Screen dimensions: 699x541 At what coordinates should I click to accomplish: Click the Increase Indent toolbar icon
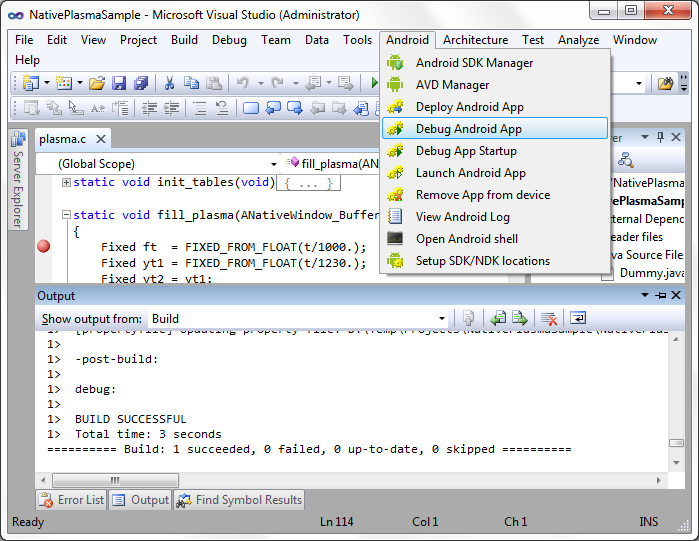172,108
